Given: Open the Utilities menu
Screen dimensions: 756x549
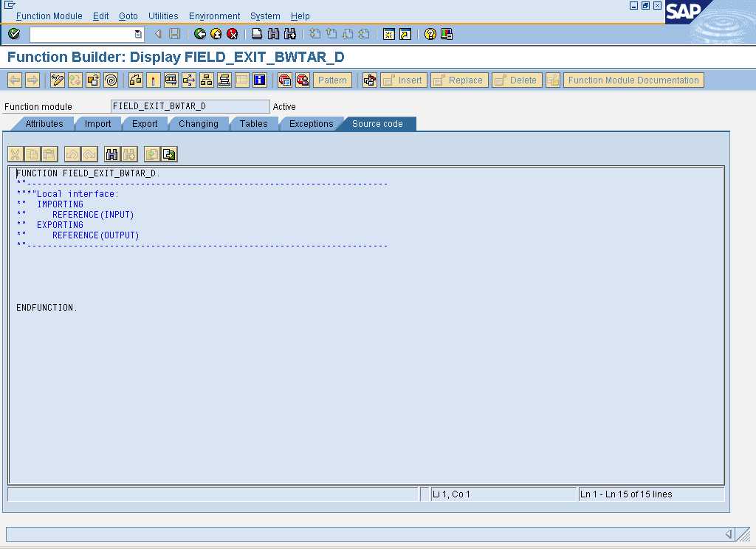Looking at the screenshot, I should click(x=163, y=15).
